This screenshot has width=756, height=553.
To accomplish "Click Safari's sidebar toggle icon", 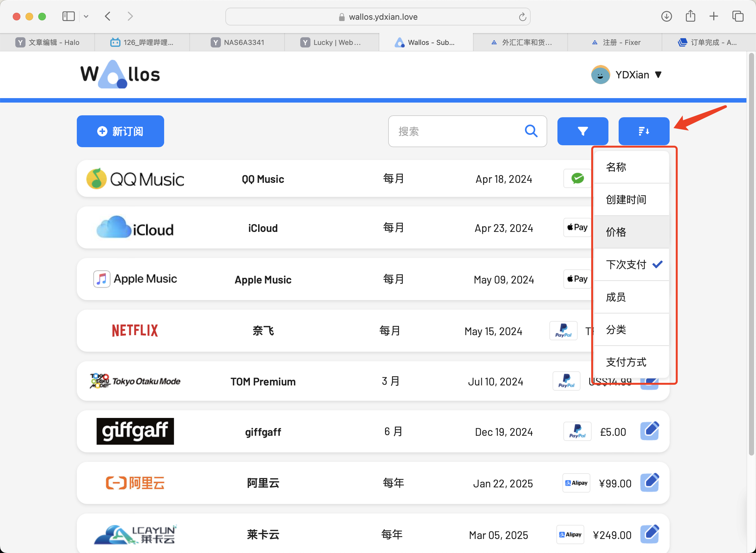I will (68, 16).
